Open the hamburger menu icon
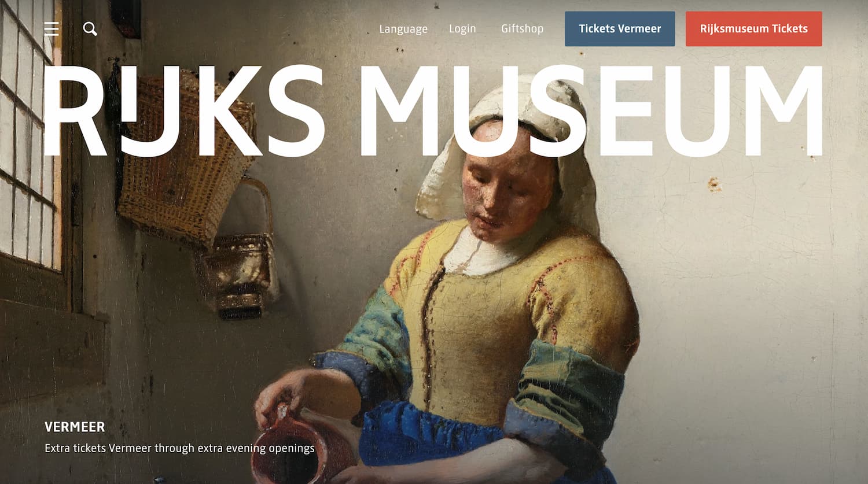The image size is (868, 484). point(52,28)
